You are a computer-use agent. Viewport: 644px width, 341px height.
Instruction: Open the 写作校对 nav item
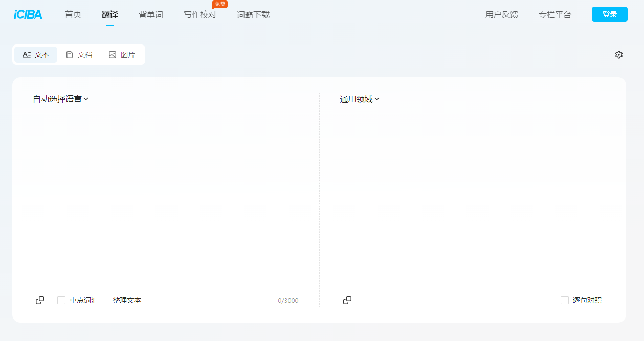[x=200, y=15]
